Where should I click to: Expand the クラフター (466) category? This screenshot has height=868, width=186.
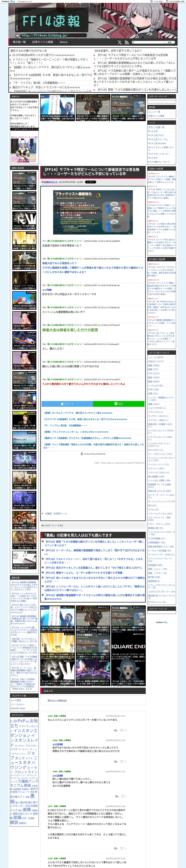(x=167, y=420)
